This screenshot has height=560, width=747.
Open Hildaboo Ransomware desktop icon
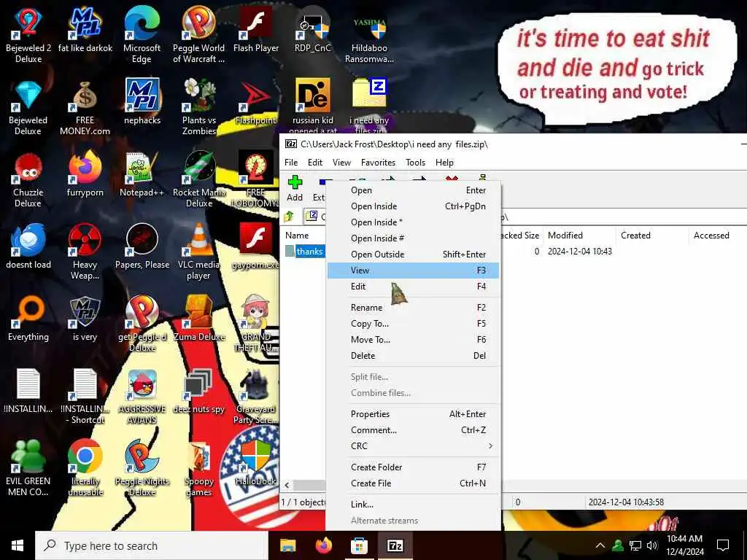[x=369, y=34]
